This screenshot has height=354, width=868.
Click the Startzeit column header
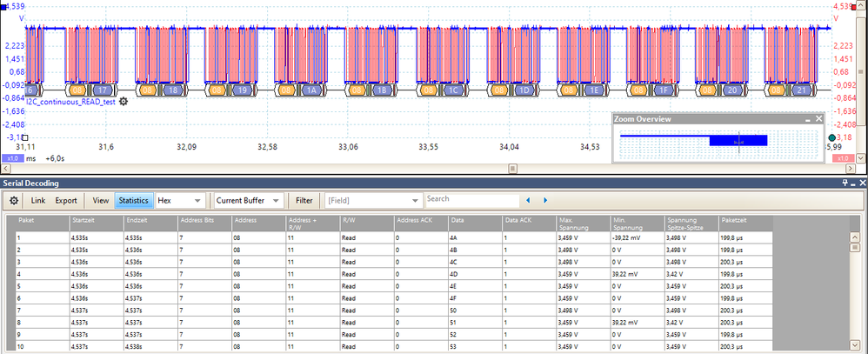click(x=97, y=224)
